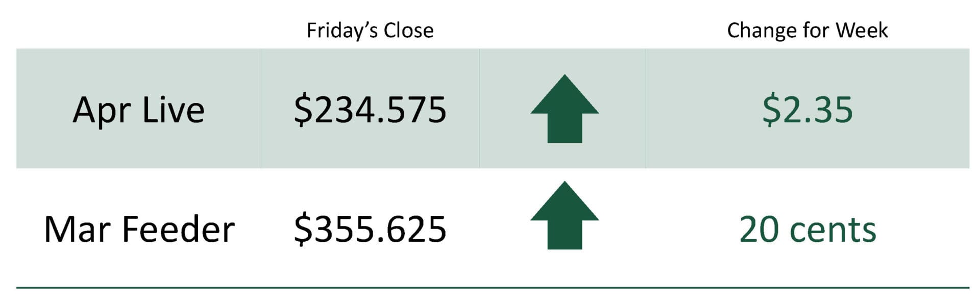Click the word "Mar" in the second row

78,230
